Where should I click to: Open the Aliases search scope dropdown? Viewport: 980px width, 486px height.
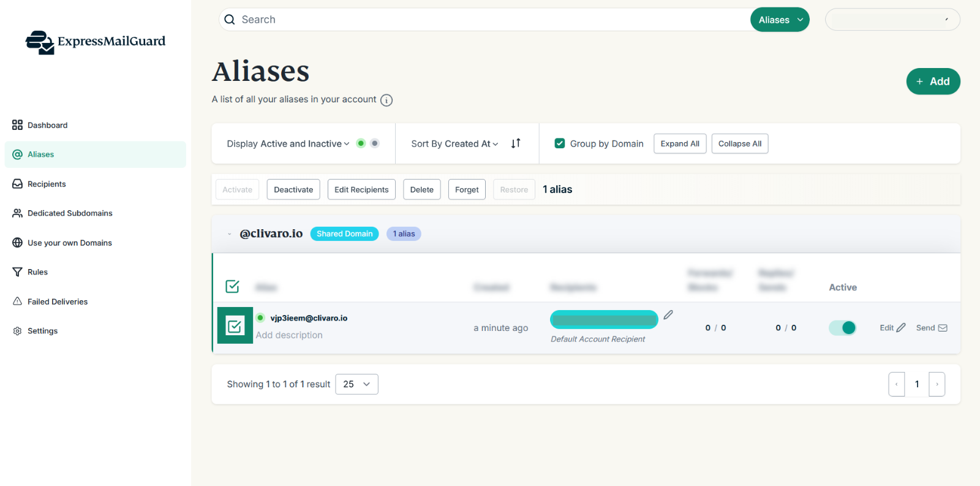point(780,20)
